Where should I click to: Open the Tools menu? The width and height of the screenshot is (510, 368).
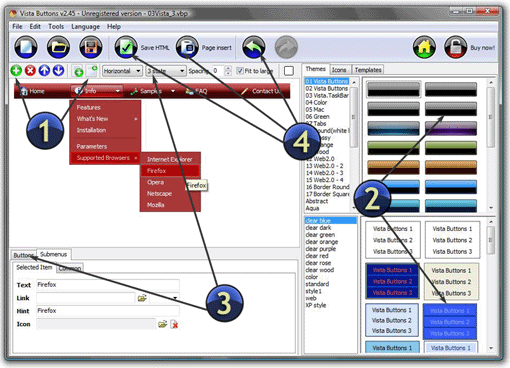click(56, 27)
